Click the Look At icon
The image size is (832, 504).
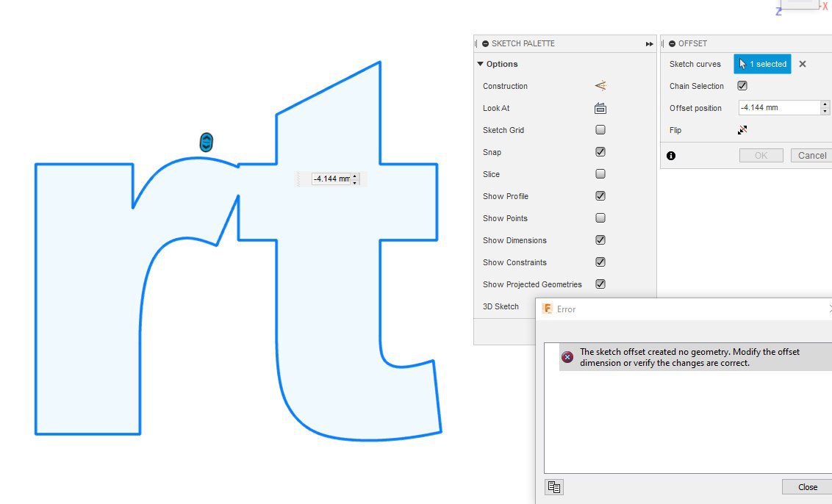click(x=600, y=108)
